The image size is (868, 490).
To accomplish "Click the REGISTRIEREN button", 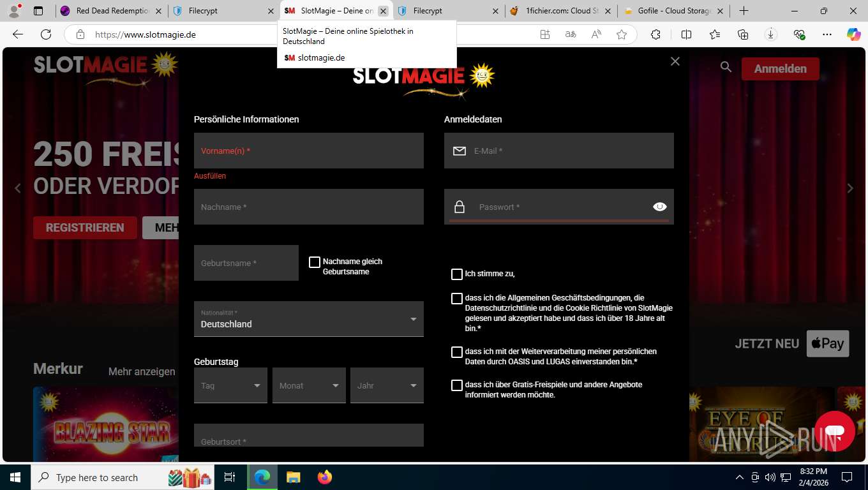I will (x=85, y=228).
